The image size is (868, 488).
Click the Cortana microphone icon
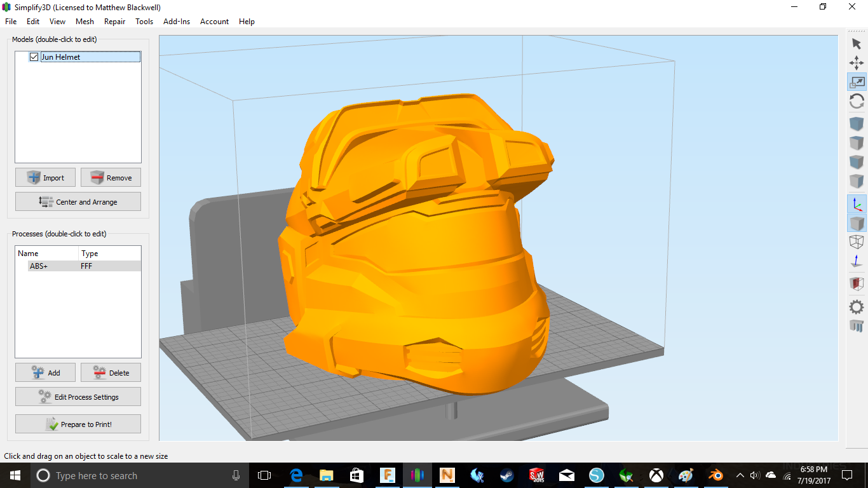tap(236, 475)
